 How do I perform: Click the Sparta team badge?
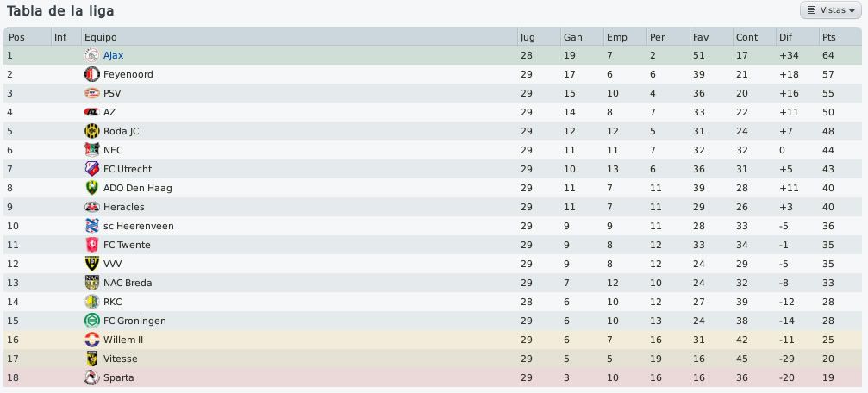click(x=92, y=377)
